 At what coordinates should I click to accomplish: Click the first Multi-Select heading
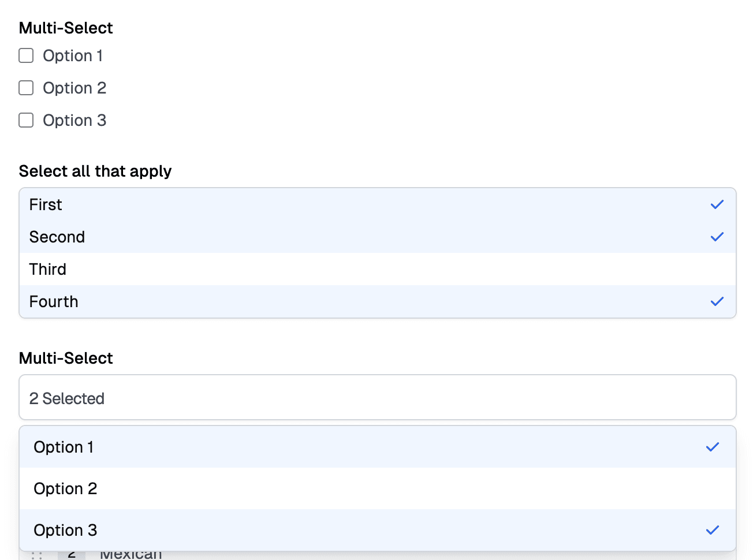(x=65, y=28)
